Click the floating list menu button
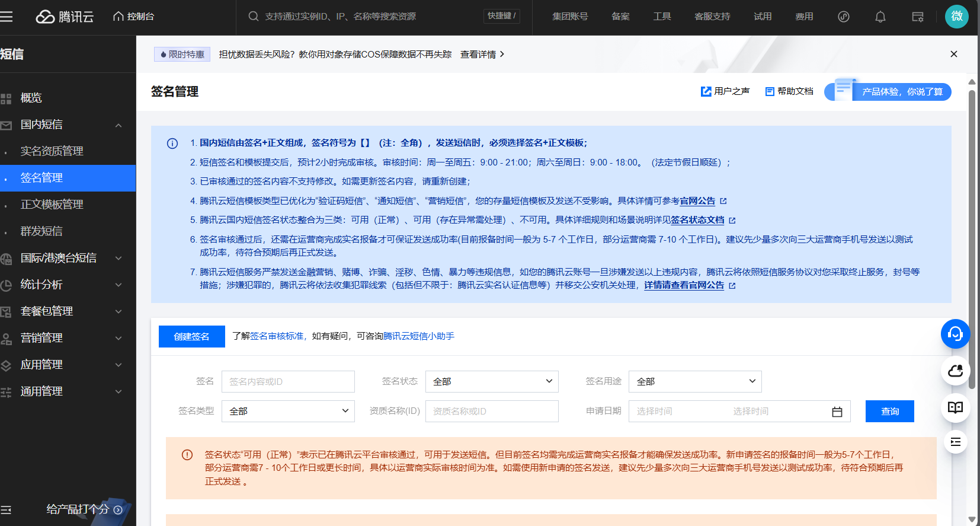This screenshot has height=526, width=980. tap(956, 442)
